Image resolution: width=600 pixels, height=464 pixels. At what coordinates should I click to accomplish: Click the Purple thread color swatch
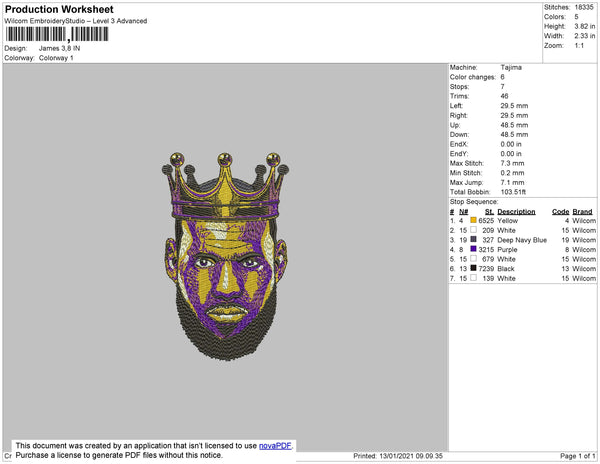pyautogui.click(x=473, y=249)
